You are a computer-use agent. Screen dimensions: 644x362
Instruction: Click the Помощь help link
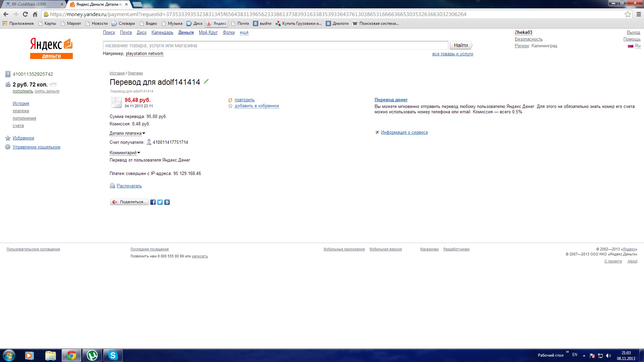coord(632,39)
